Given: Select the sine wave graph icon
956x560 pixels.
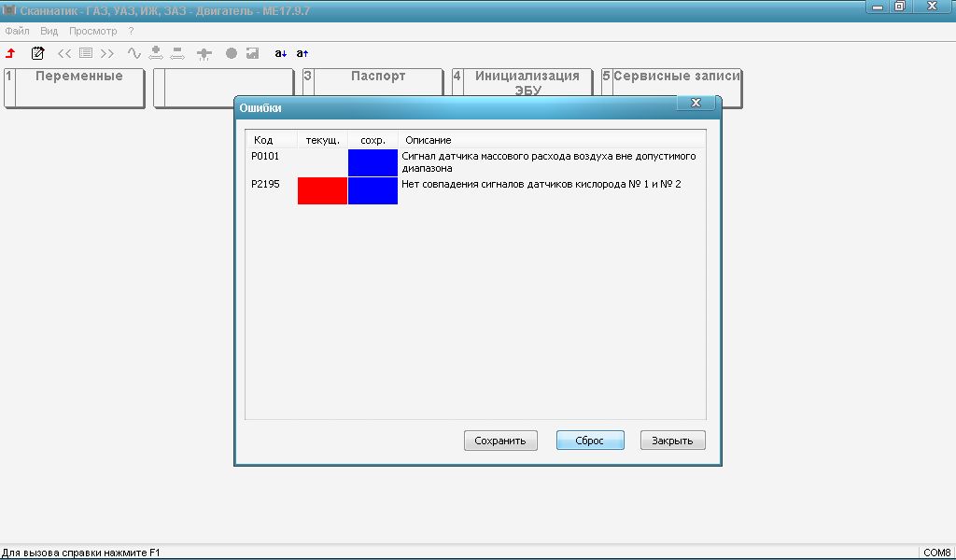Looking at the screenshot, I should [x=134, y=53].
